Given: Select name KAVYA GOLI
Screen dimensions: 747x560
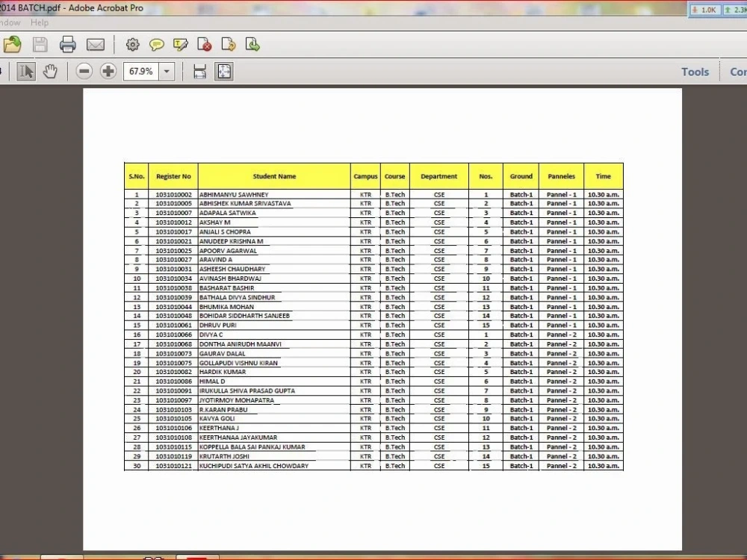Looking at the screenshot, I should click(x=217, y=419).
